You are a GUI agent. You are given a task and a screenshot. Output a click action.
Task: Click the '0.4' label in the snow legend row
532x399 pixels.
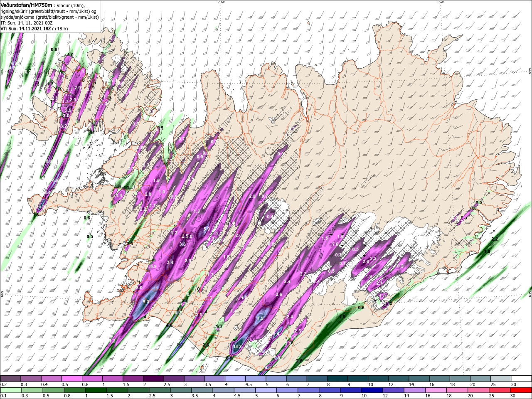44,384
